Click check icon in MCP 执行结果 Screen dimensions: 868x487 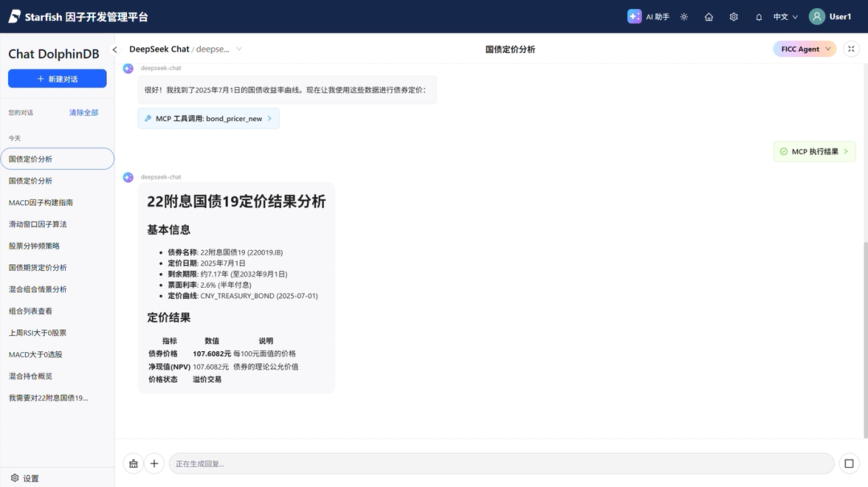coord(784,151)
